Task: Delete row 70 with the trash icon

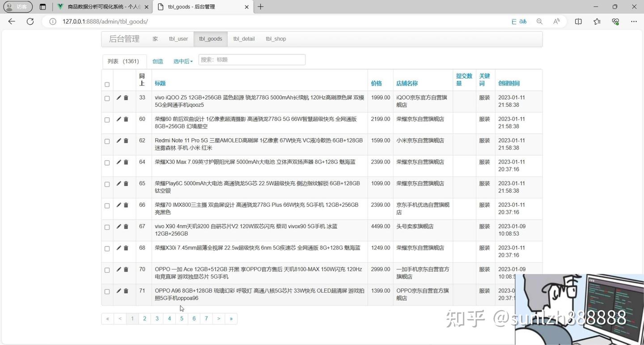Action: [x=126, y=269]
